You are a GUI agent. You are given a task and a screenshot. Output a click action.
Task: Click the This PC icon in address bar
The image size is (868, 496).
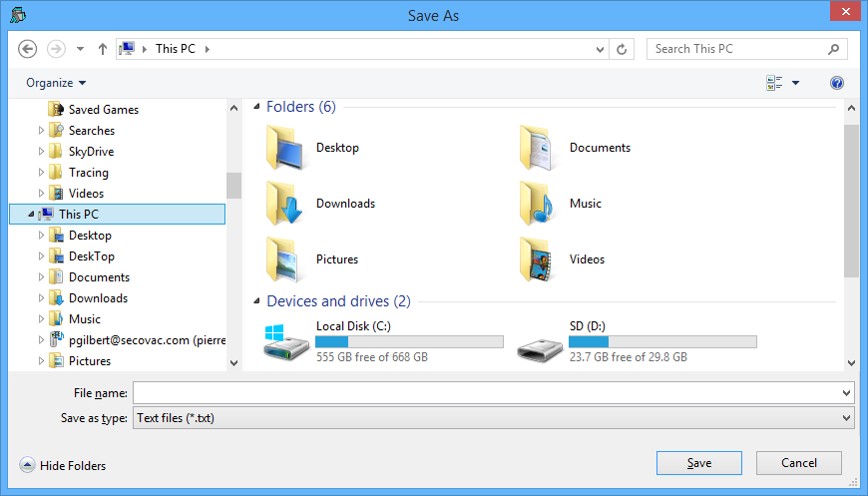click(x=127, y=49)
